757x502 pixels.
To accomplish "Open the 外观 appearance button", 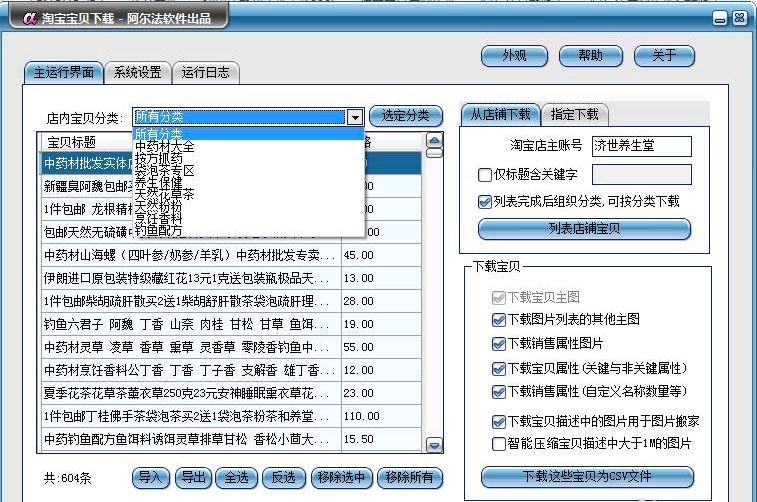I will 515,56.
